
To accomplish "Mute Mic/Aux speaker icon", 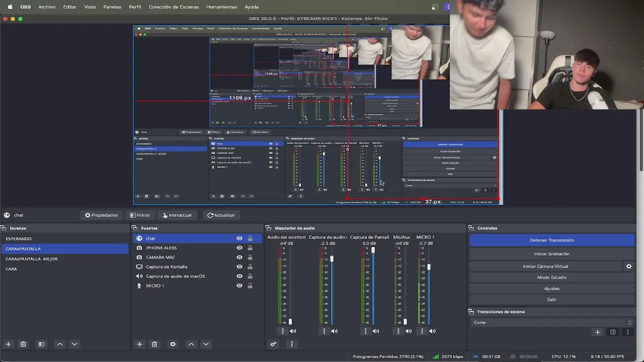I will pos(409,331).
